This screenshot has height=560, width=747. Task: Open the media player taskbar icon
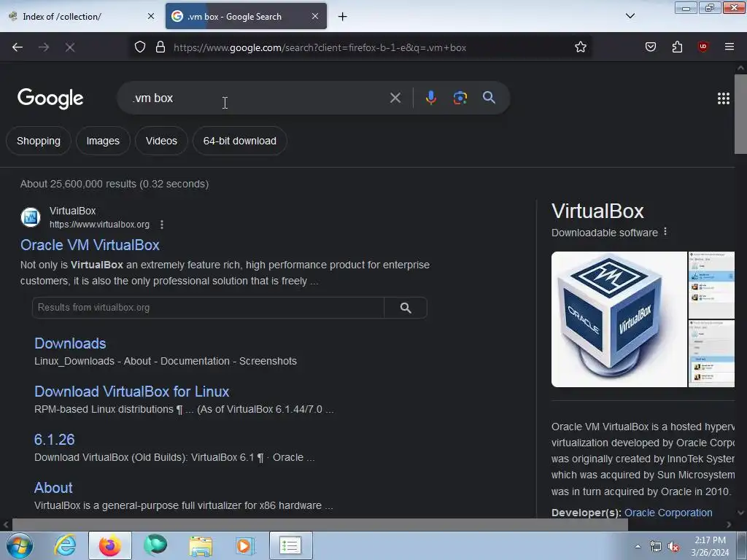(x=245, y=545)
